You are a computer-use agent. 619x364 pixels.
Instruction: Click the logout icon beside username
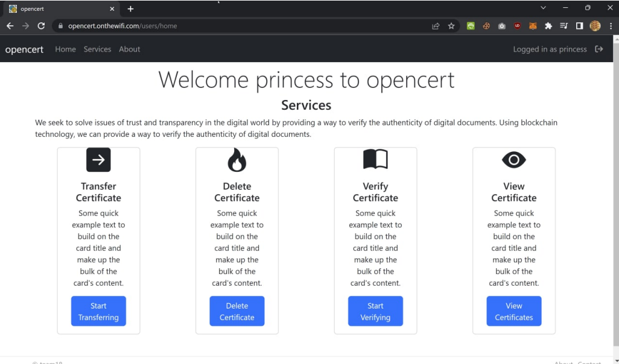598,49
